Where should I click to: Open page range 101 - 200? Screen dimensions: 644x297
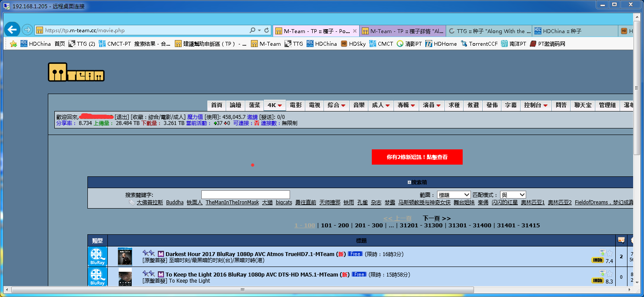(x=335, y=225)
